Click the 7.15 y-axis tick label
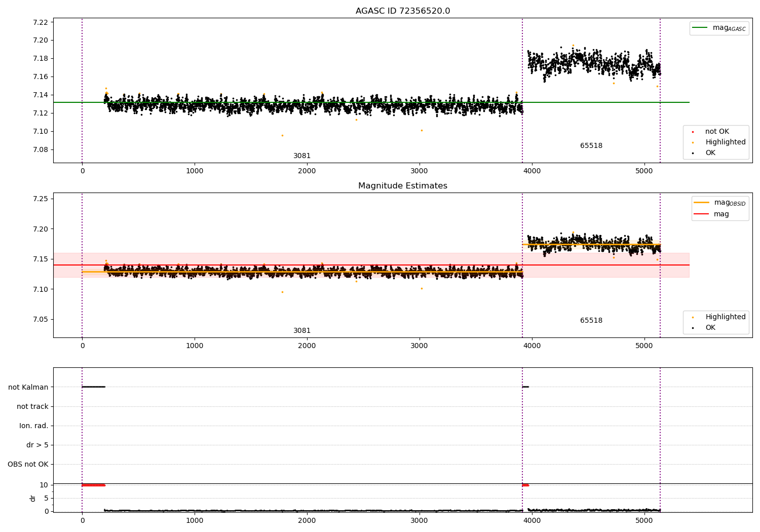Viewport: 760px width, 532px height. 40,259
